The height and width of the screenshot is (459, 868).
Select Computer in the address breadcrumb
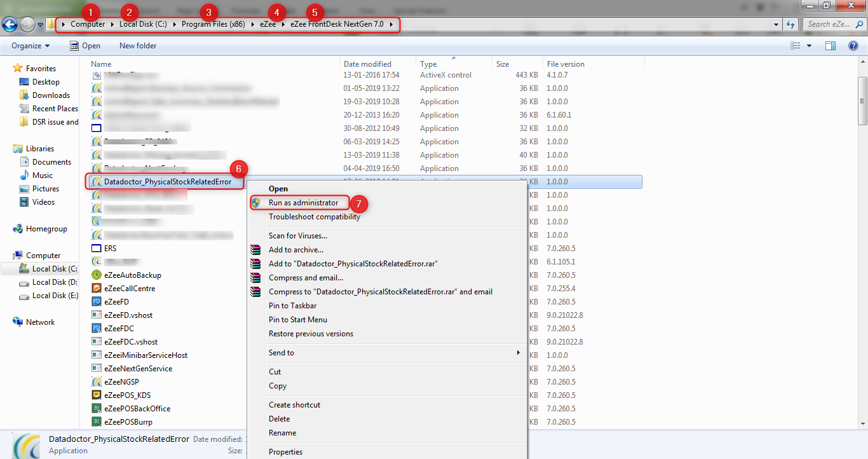click(88, 24)
